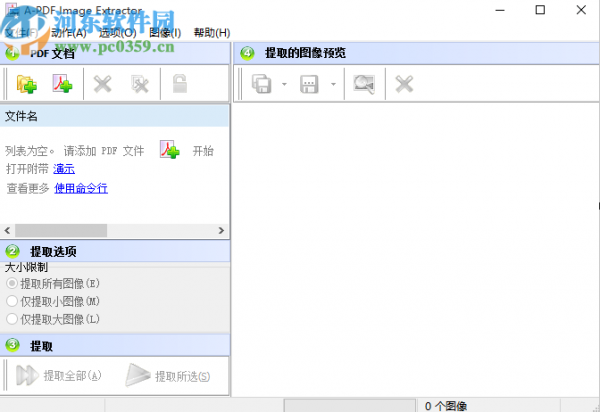The height and width of the screenshot is (412, 600).
Task: Click the 提取 section header
Action: pyautogui.click(x=115, y=345)
